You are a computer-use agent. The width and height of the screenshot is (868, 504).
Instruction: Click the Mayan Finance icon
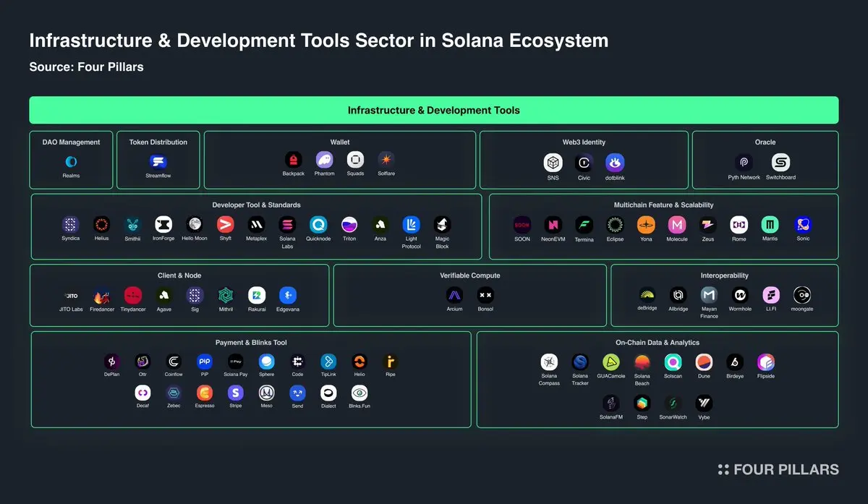click(709, 295)
